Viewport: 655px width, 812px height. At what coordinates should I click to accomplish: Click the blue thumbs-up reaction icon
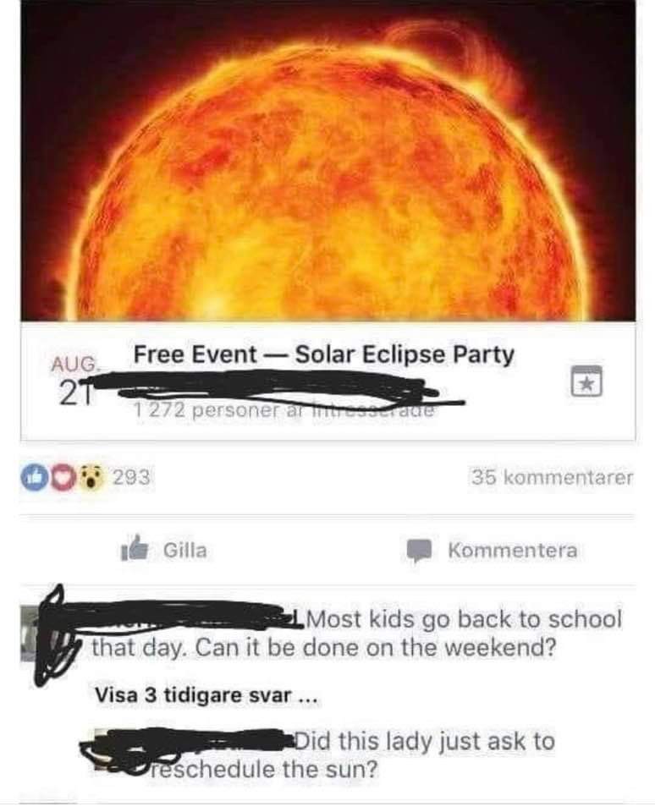pyautogui.click(x=31, y=477)
